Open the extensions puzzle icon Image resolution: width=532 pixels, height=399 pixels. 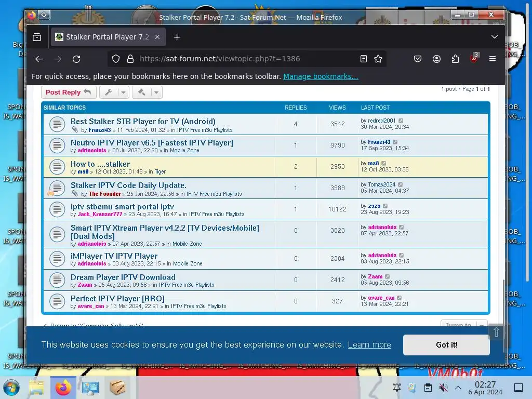click(x=455, y=59)
